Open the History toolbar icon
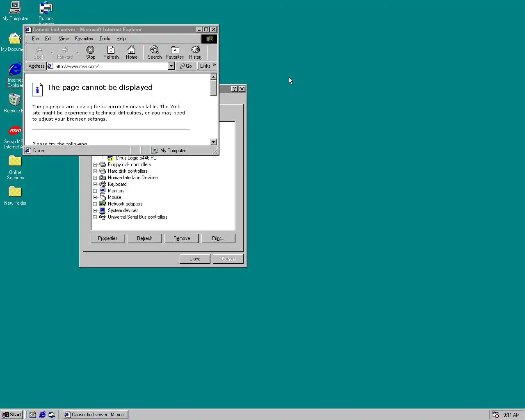The width and height of the screenshot is (525, 420). (x=196, y=52)
